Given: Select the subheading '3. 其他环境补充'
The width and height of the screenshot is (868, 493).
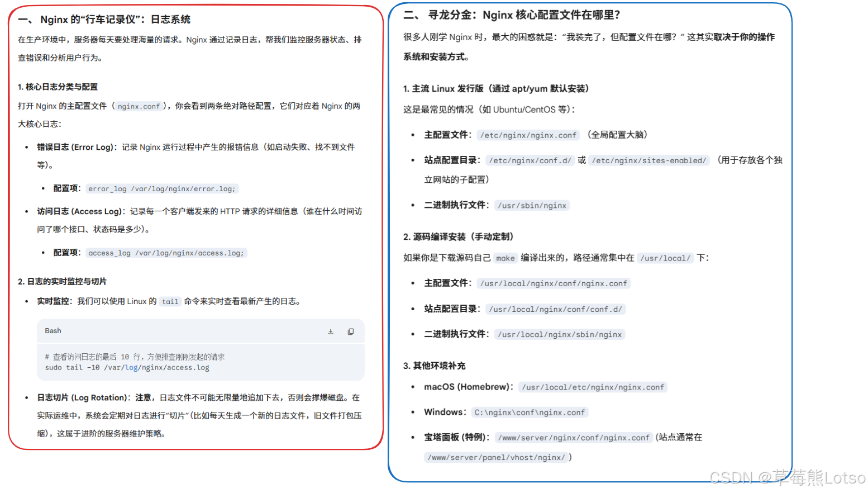Looking at the screenshot, I should pyautogui.click(x=435, y=366).
